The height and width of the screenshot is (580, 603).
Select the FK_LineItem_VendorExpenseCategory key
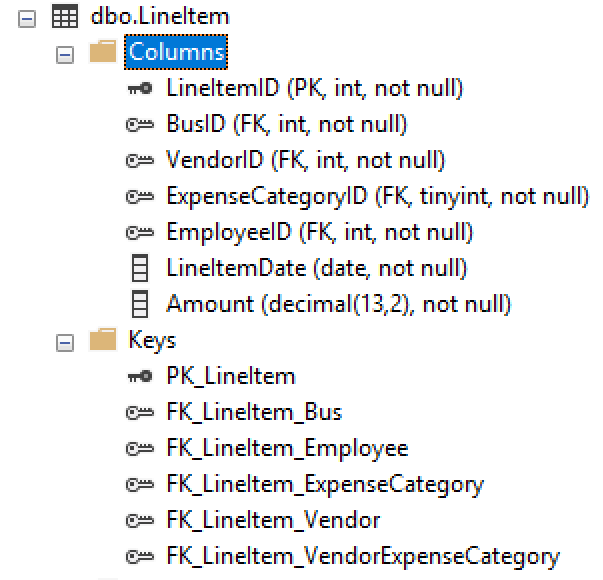point(363,556)
